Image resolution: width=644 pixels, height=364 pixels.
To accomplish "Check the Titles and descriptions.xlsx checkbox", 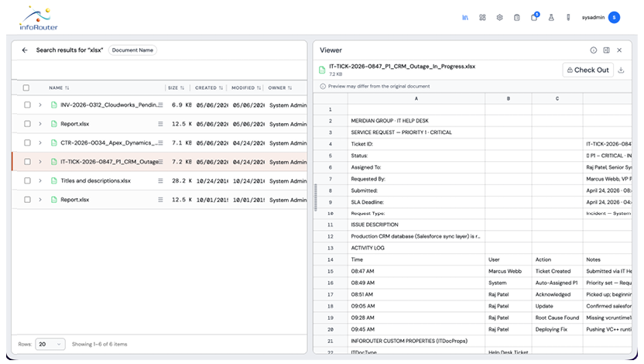I will click(27, 180).
